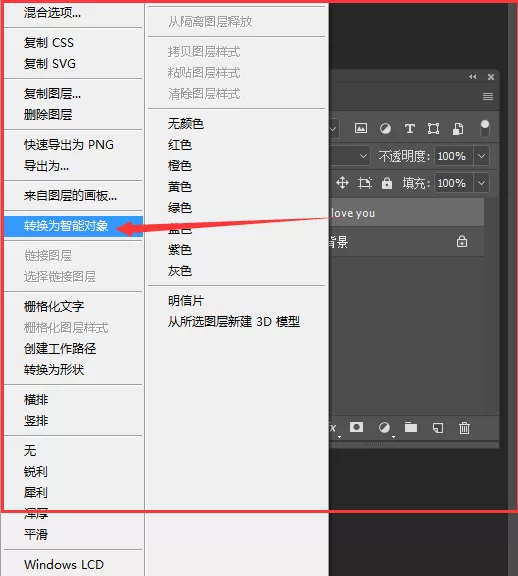This screenshot has width=518, height=576.
Task: Create a new group folder
Action: (411, 427)
